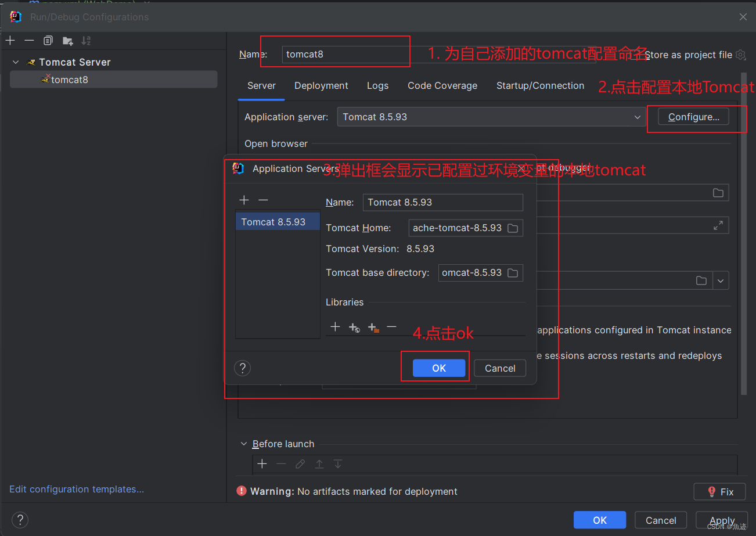Image resolution: width=756 pixels, height=536 pixels.
Task: Switch to the Startup/Connection tab
Action: click(540, 86)
